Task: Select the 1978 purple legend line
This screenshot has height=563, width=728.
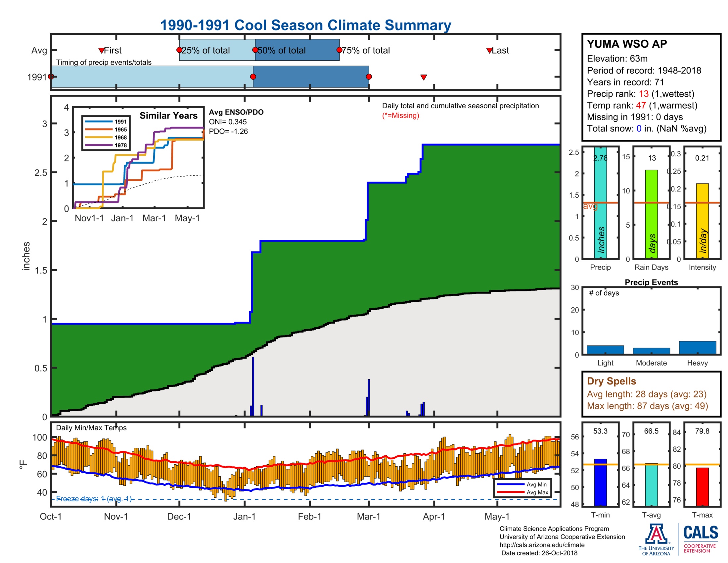Action: [x=99, y=145]
